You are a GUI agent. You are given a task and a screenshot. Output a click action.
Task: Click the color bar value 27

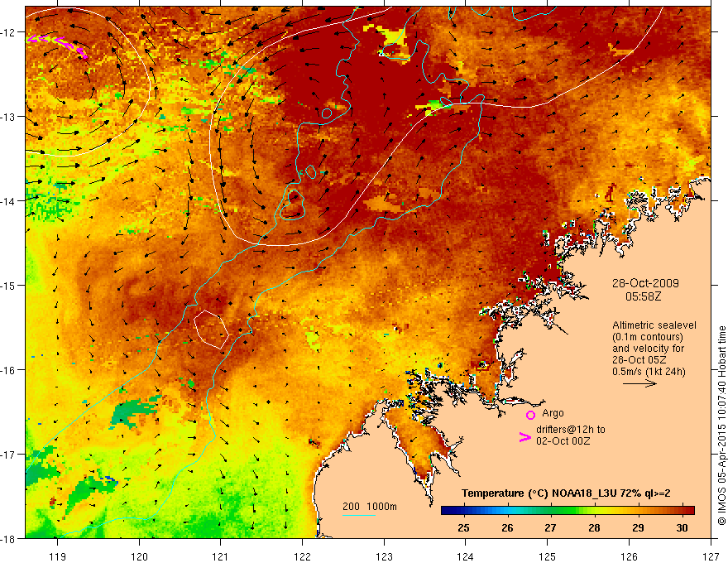[x=551, y=527]
